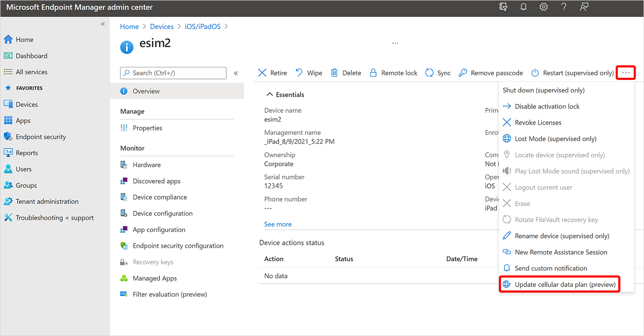Screen dimensions: 644x336
Task: Collapse the Essentials section
Action: pos(286,95)
